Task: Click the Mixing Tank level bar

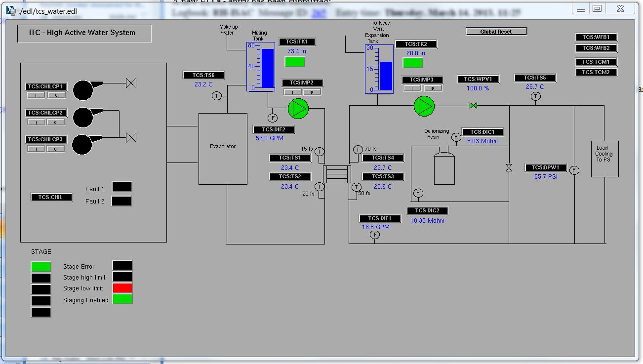Action: click(x=267, y=68)
